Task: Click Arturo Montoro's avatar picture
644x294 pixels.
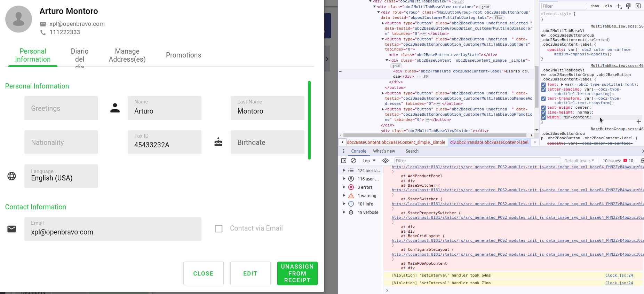Action: pyautogui.click(x=19, y=19)
